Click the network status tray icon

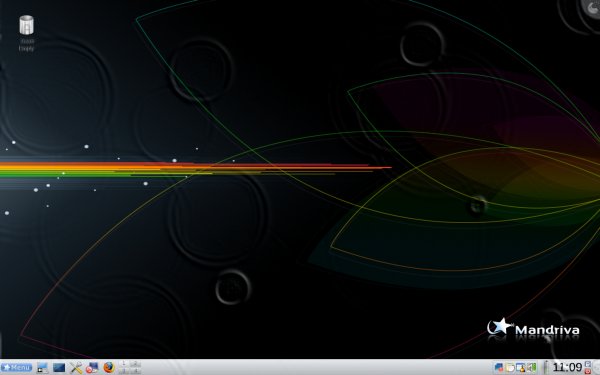tap(499, 368)
